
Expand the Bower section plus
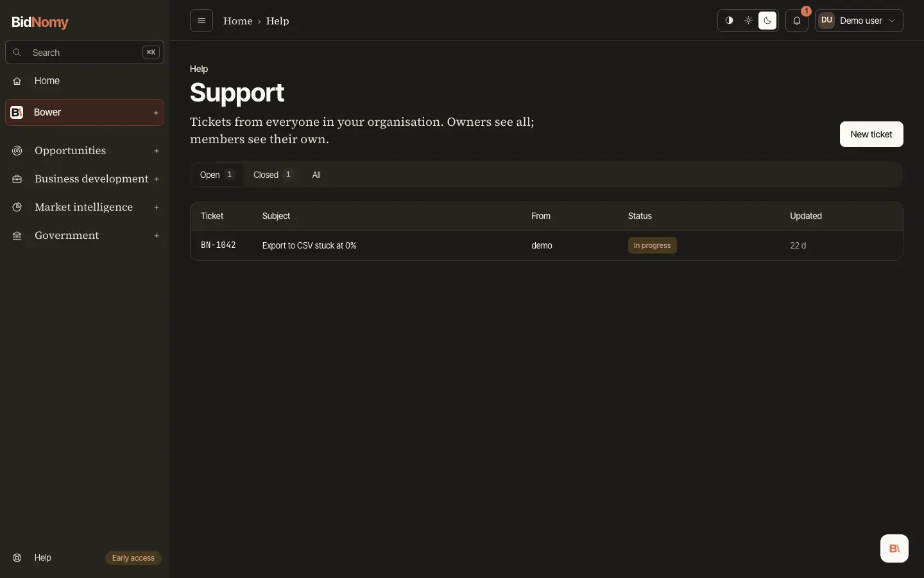pos(156,113)
